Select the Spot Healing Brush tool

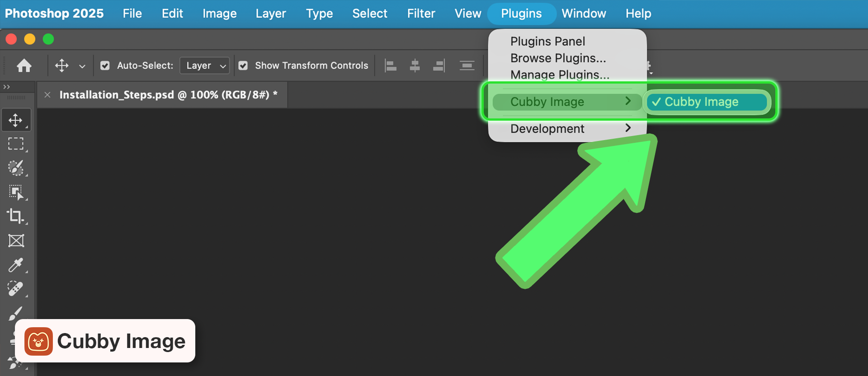[x=16, y=289]
